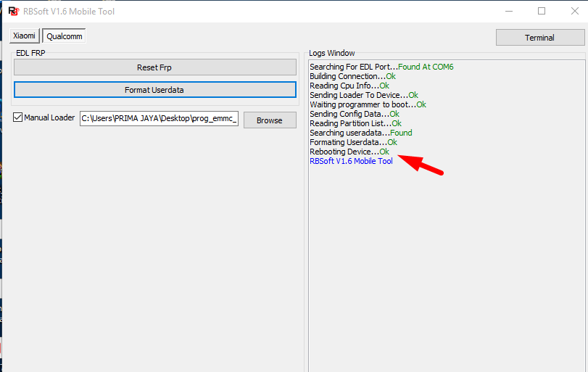The height and width of the screenshot is (372, 588).
Task: Minimize the RBSoft window
Action: click(509, 12)
